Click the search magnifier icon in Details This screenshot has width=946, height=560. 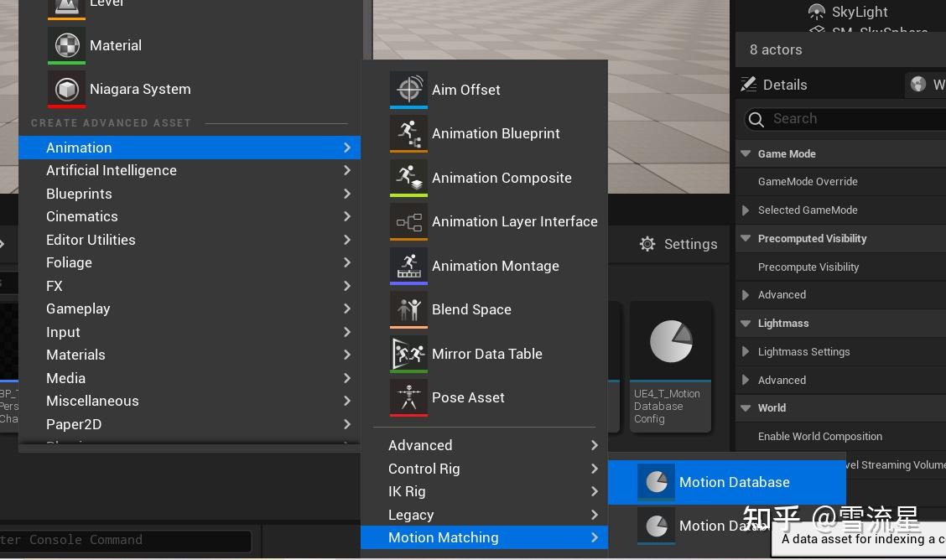(756, 119)
